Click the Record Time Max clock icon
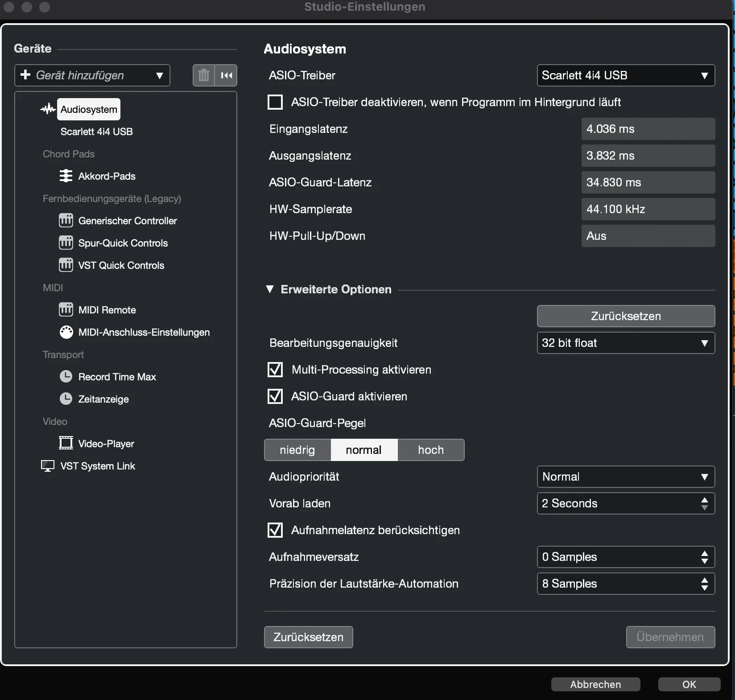735x700 pixels. click(66, 377)
